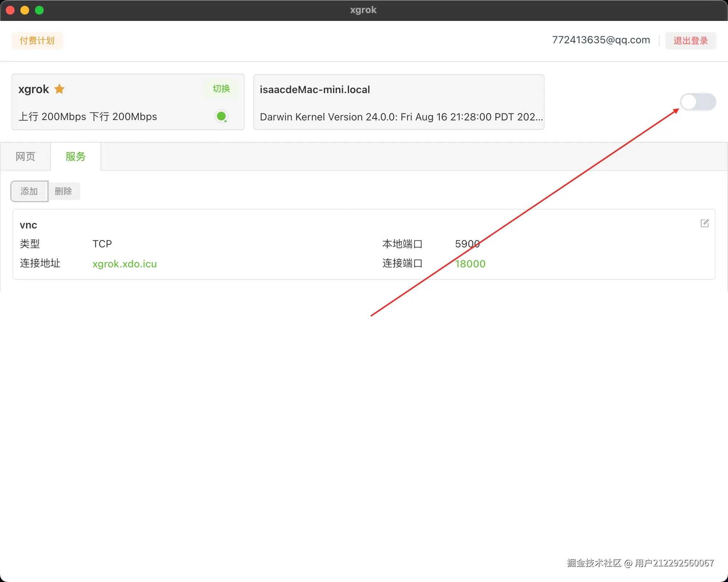Screen dimensions: 728x582
Task: Select the xgrok server card
Action: [127, 102]
